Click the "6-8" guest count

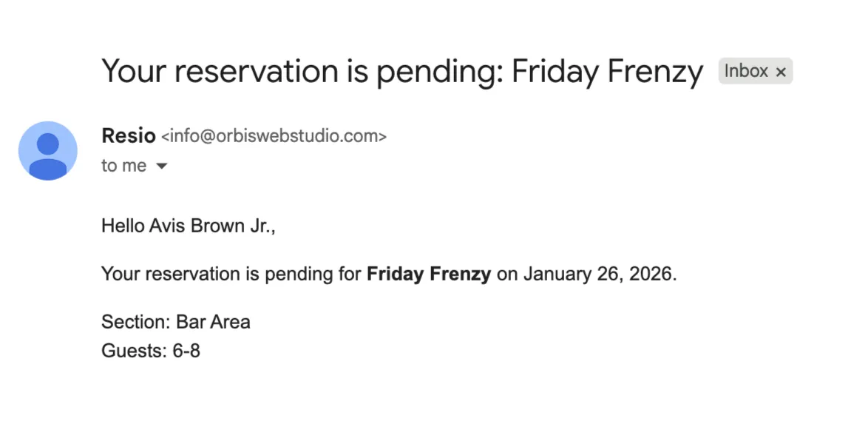point(186,350)
